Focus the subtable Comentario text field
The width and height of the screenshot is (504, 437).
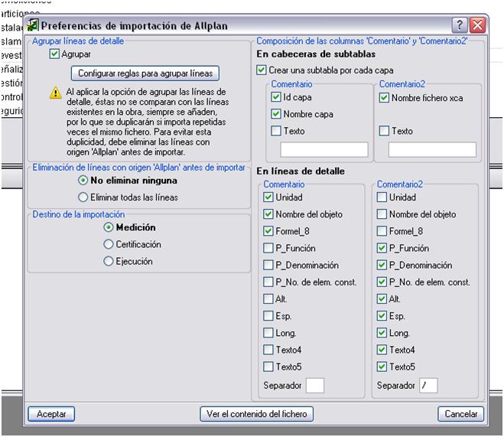pyautogui.click(x=324, y=149)
